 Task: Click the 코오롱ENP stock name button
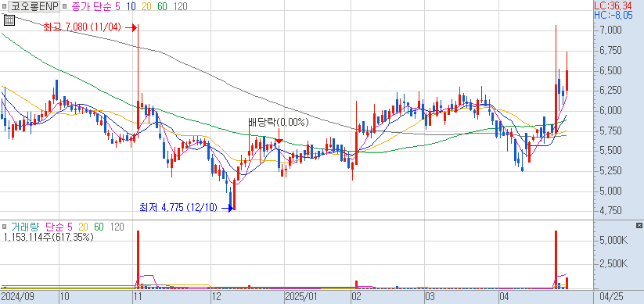click(34, 6)
